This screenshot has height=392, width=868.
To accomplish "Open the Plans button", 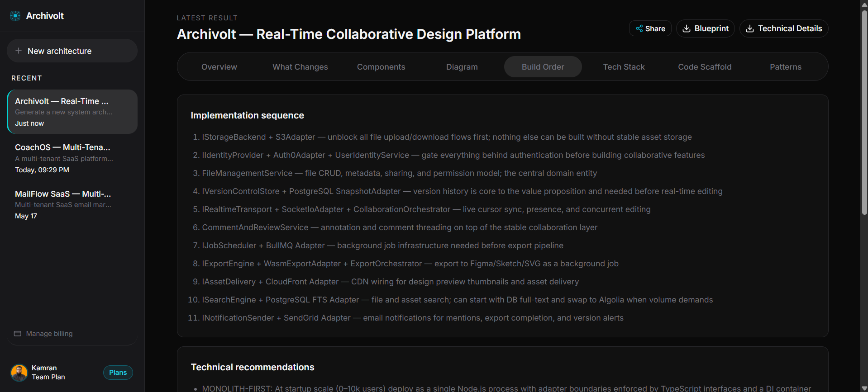I will click(x=118, y=373).
